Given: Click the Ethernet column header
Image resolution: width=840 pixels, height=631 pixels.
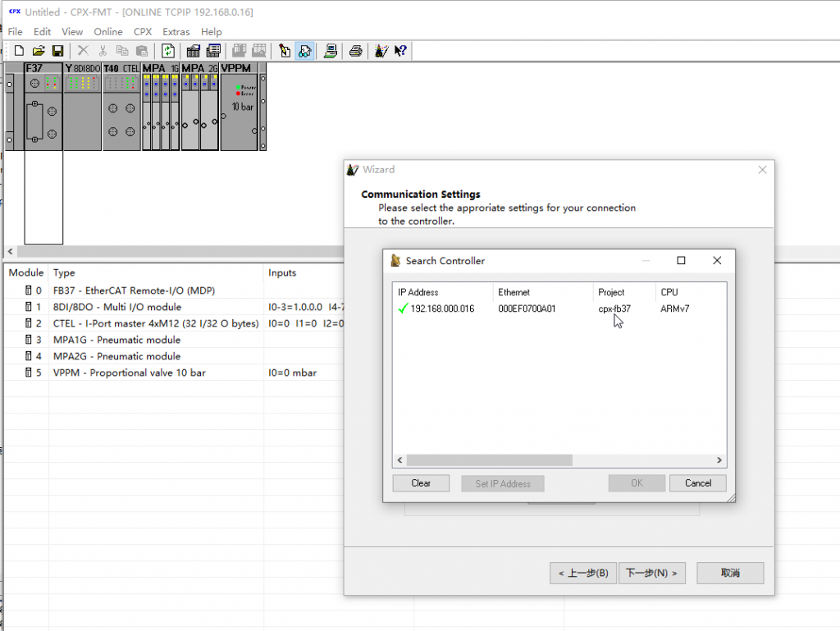Looking at the screenshot, I should [x=543, y=292].
